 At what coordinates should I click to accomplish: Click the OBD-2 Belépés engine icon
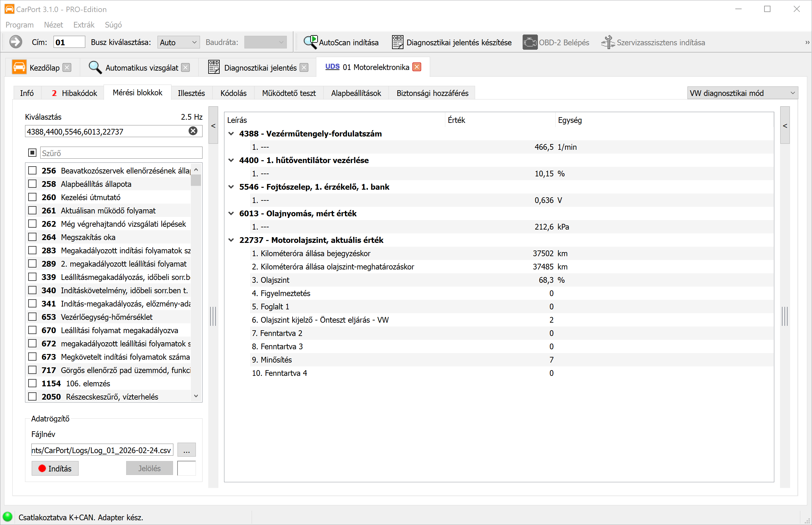[x=530, y=42]
